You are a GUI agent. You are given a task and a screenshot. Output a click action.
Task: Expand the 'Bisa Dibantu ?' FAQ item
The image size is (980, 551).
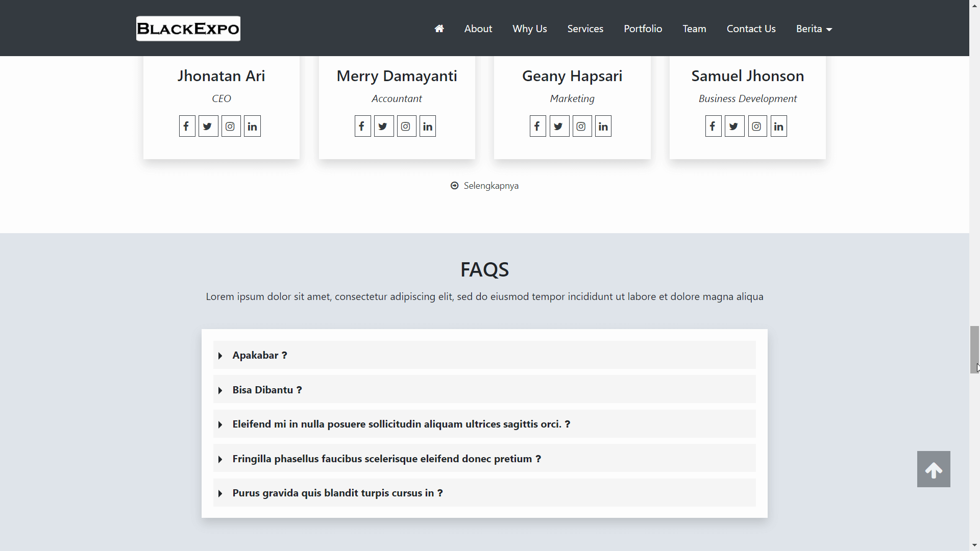click(x=266, y=389)
